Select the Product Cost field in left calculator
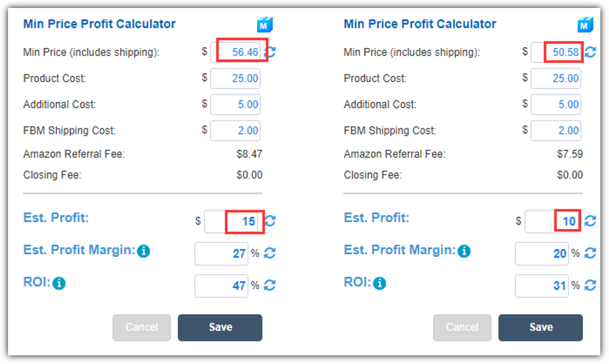Image resolution: width=609 pixels, height=364 pixels. (235, 79)
